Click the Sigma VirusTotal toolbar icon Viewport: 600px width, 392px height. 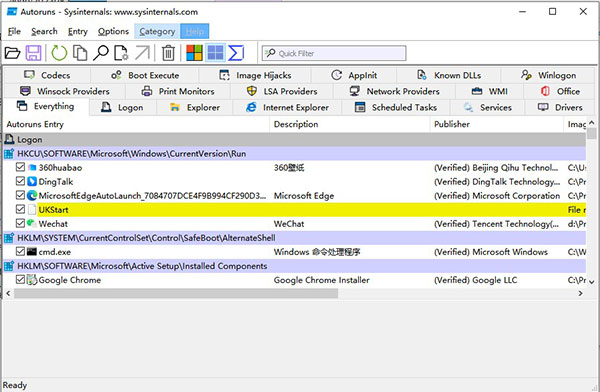pos(236,53)
